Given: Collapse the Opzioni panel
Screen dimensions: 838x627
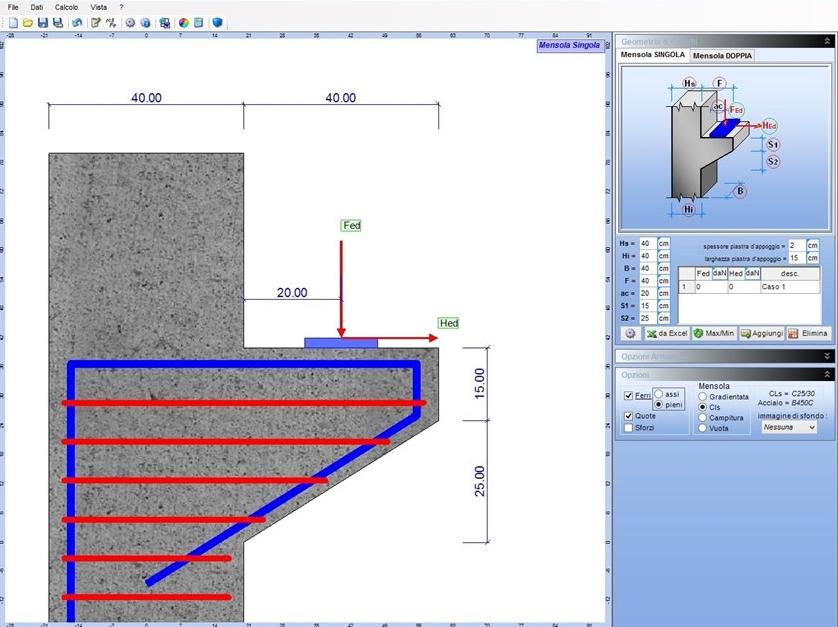Looking at the screenshot, I should point(826,374).
